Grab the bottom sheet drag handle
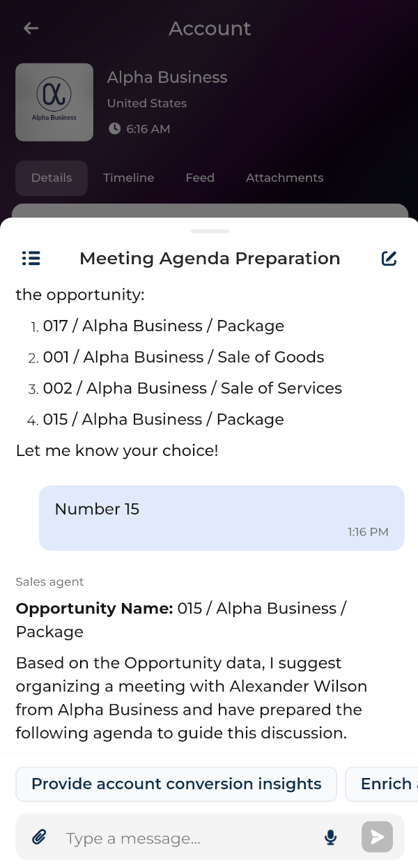This screenshot has width=418, height=868. click(210, 231)
